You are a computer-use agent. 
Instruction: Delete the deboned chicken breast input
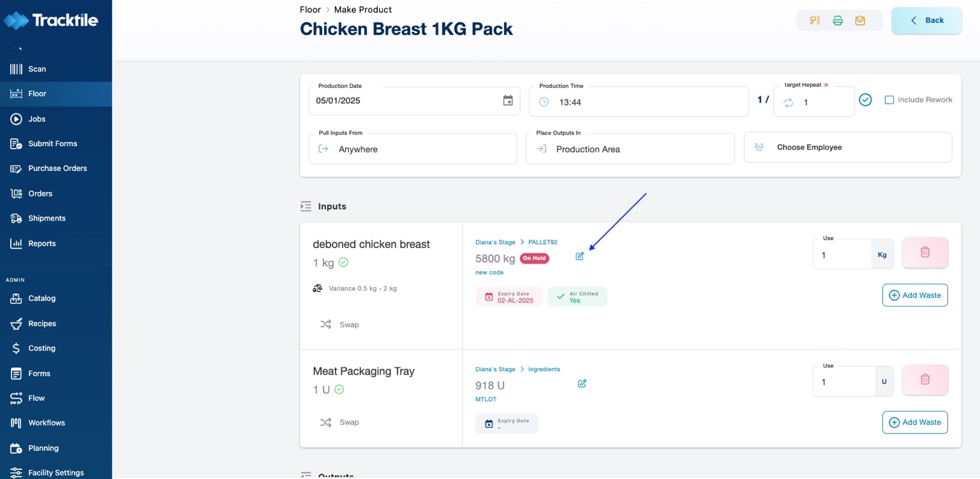pyautogui.click(x=924, y=253)
